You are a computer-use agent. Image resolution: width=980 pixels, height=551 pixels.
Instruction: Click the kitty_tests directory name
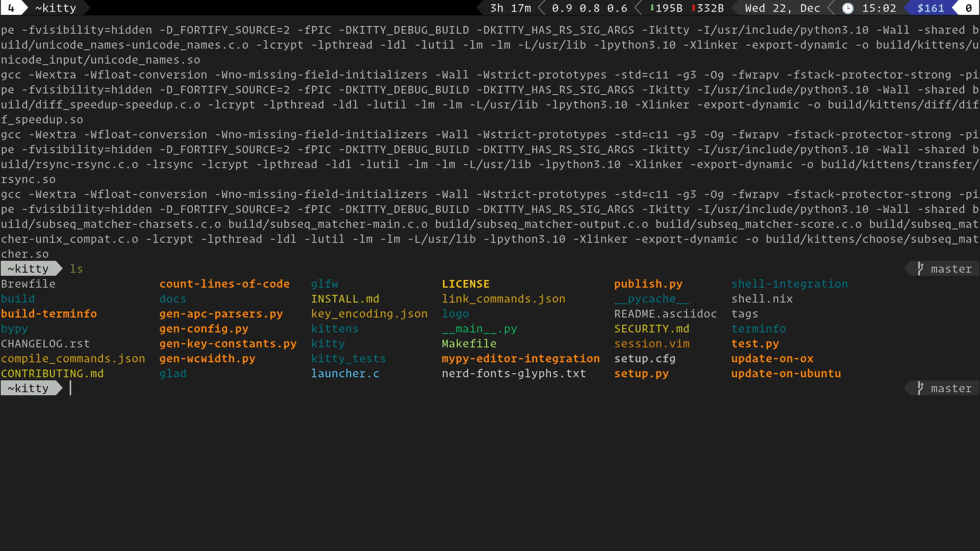[x=349, y=358]
